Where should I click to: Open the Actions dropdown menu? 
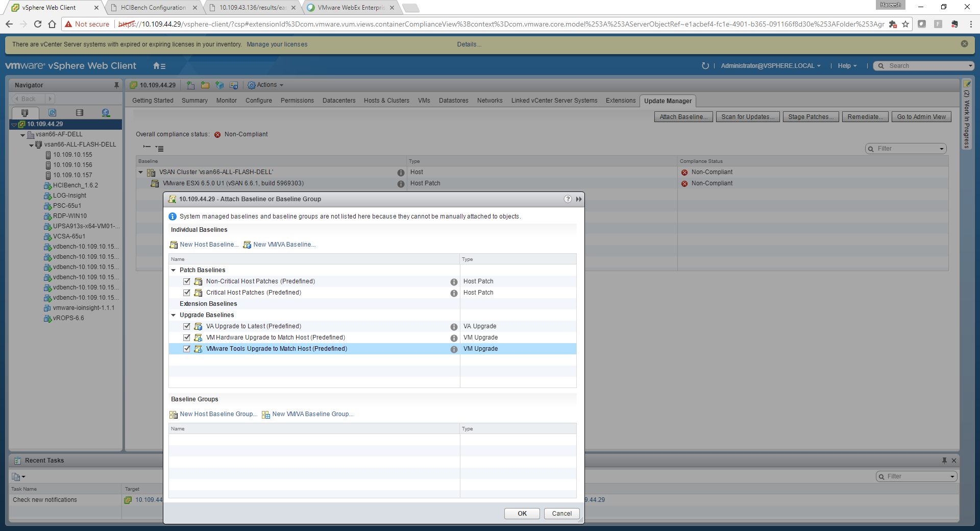[x=265, y=85]
